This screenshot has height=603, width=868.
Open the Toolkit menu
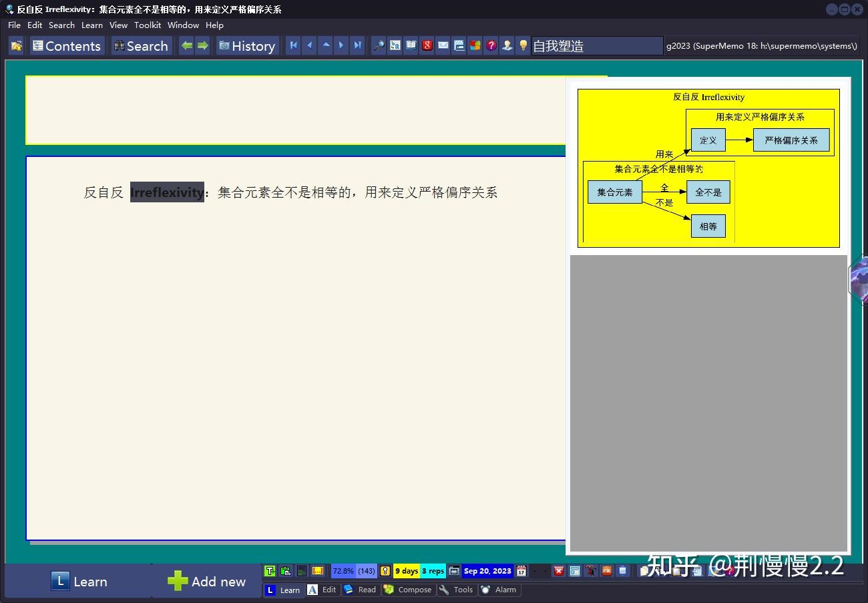pos(147,25)
